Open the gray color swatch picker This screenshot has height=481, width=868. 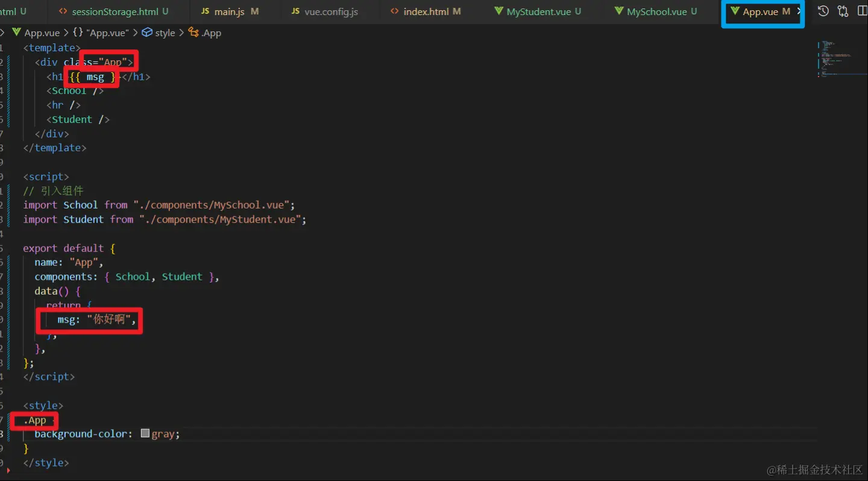(x=145, y=433)
